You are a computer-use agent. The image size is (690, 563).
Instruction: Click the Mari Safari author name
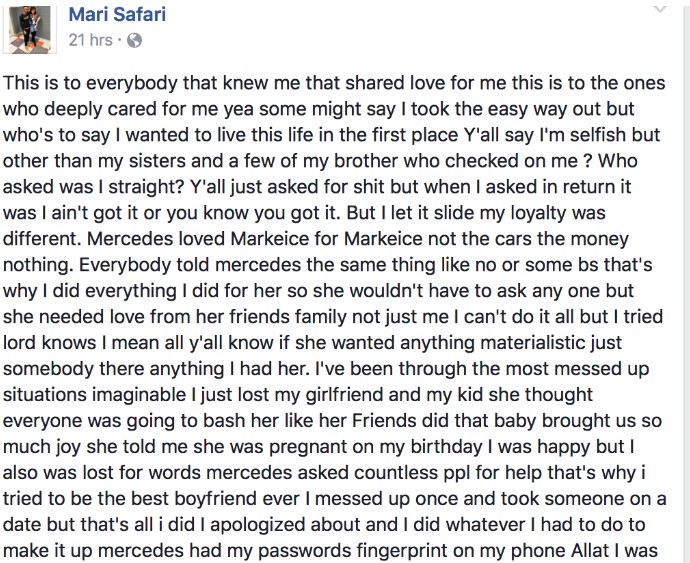click(x=118, y=15)
